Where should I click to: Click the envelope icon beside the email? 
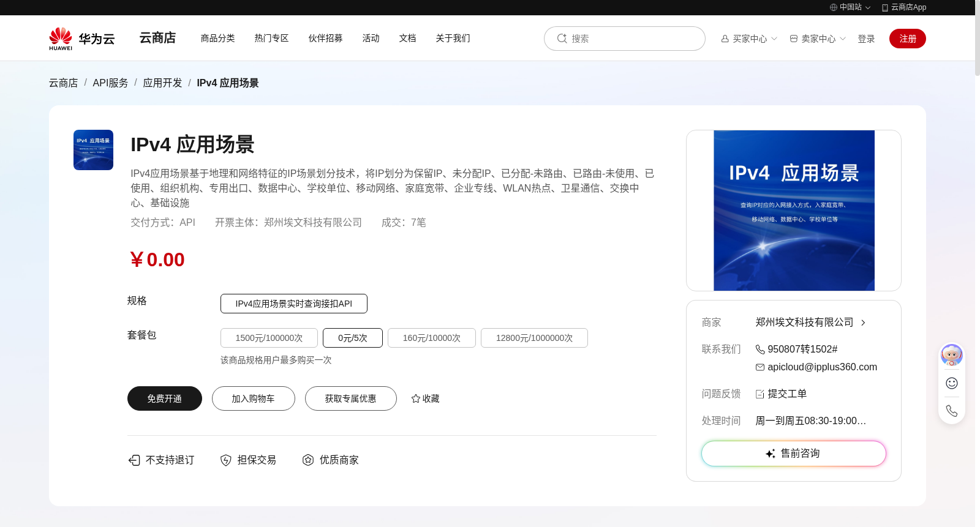760,367
